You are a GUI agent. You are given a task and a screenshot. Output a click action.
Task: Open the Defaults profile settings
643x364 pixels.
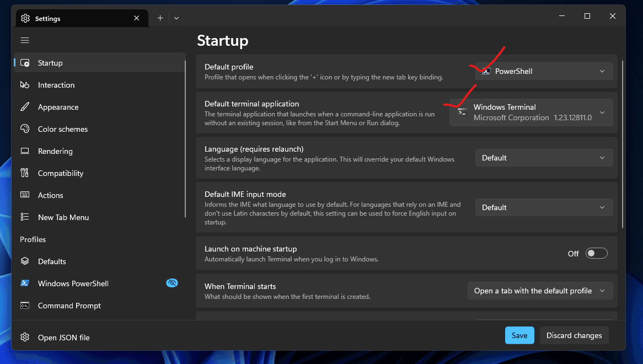pos(100,261)
